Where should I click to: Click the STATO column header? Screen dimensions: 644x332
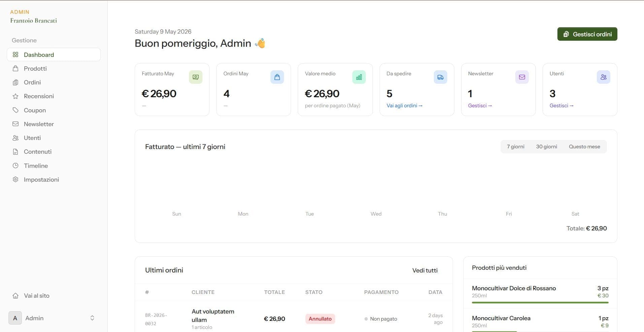pyautogui.click(x=314, y=292)
